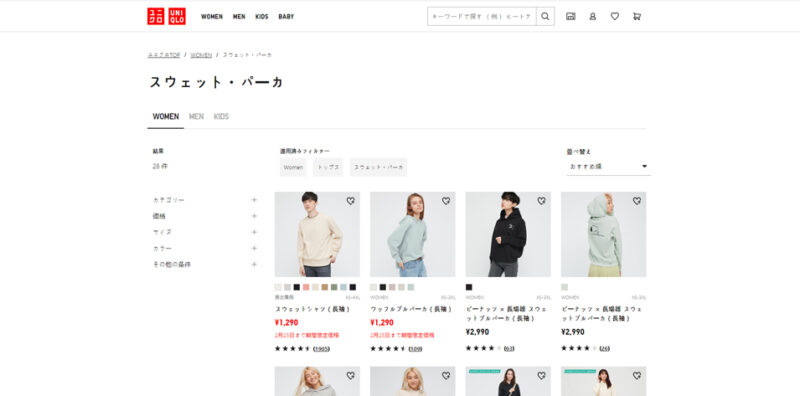Open the black Peanuts hoodie product image
Viewport: 800px width, 396px height.
pos(508,234)
